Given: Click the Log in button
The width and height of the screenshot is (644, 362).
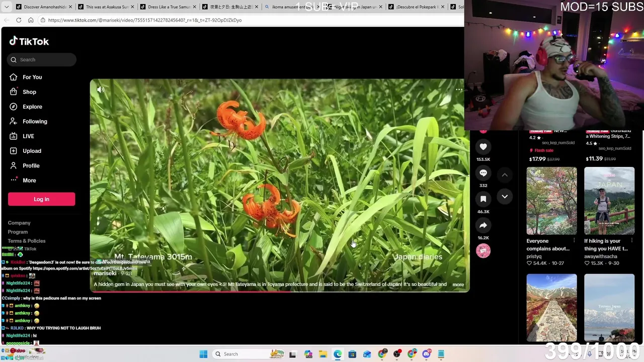Looking at the screenshot, I should 41,199.
